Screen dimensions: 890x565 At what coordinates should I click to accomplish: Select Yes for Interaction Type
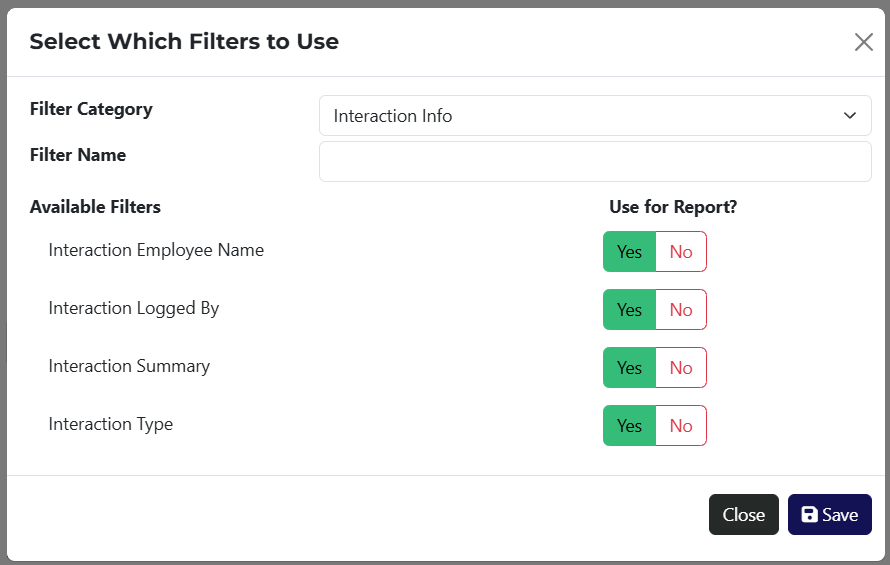(629, 426)
